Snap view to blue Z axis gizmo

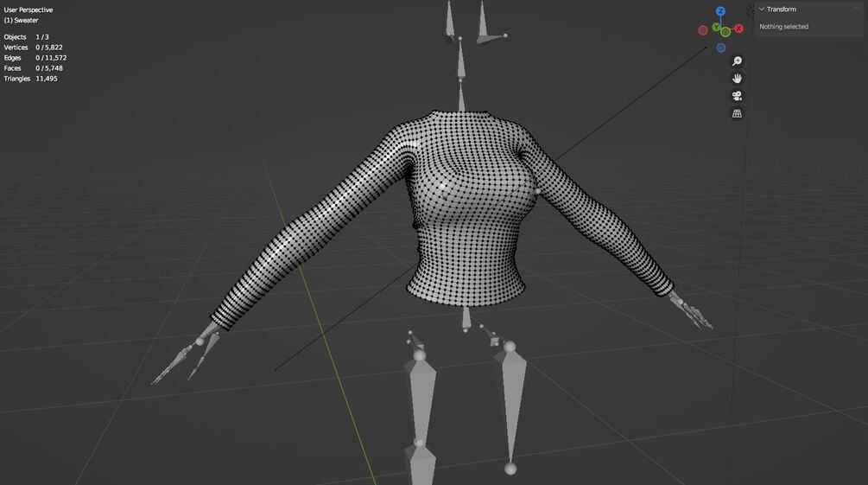[x=720, y=11]
